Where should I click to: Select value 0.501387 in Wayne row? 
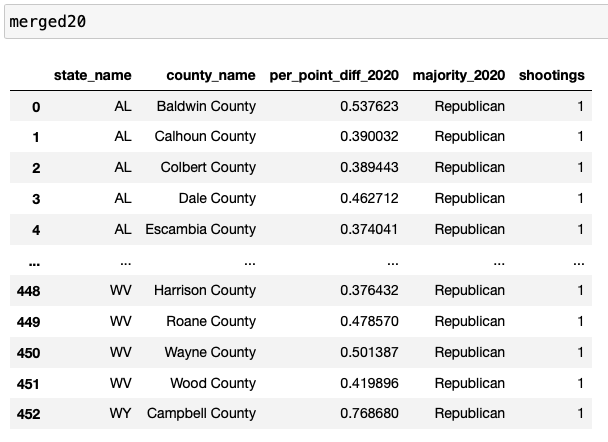click(369, 352)
